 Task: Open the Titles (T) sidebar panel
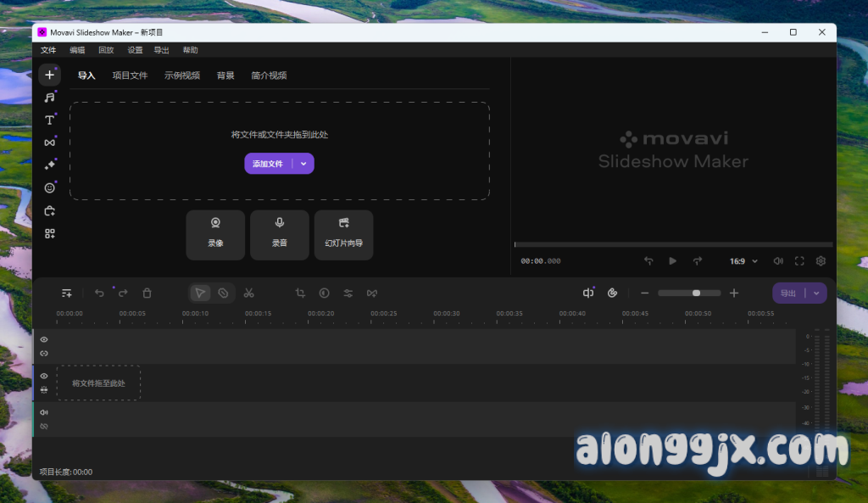pyautogui.click(x=49, y=120)
